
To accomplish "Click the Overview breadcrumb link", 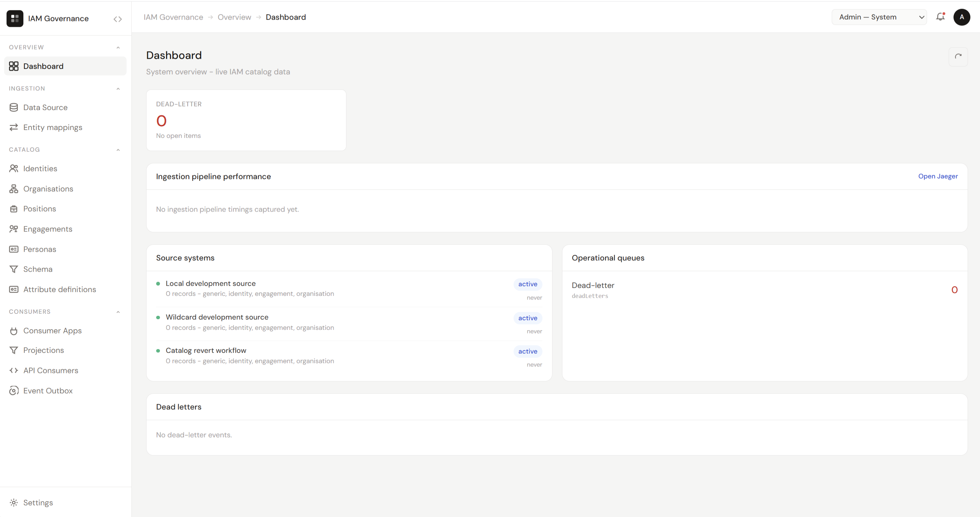I will click(234, 17).
